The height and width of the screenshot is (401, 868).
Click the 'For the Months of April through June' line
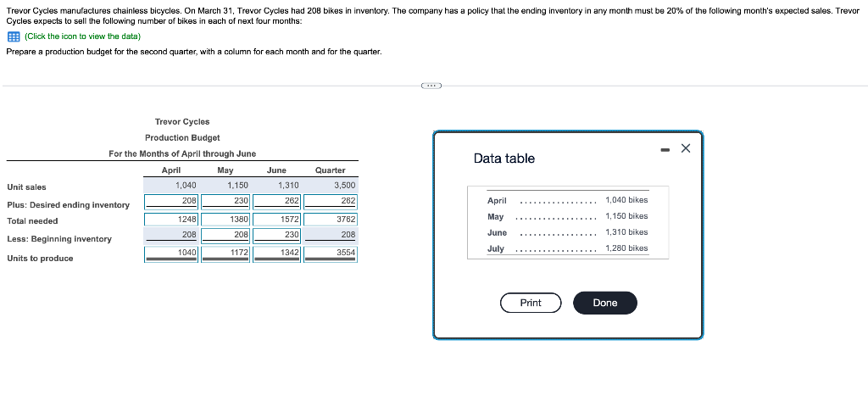(182, 153)
